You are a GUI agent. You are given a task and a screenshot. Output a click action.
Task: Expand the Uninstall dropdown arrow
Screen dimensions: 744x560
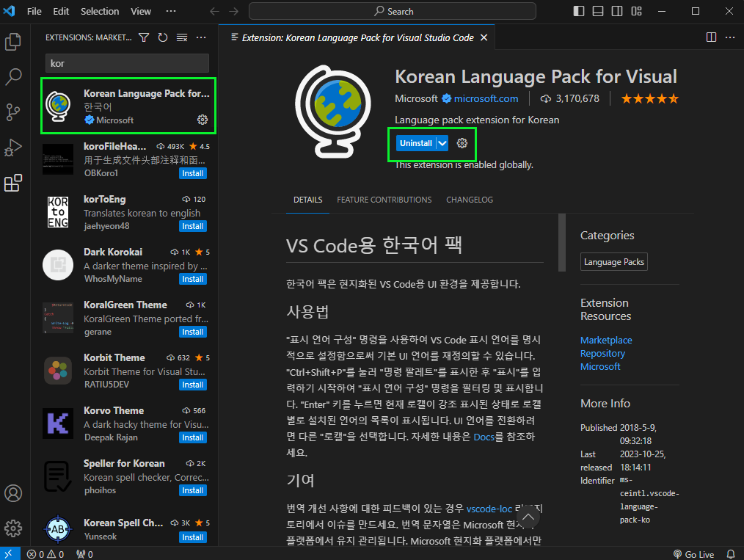point(442,143)
